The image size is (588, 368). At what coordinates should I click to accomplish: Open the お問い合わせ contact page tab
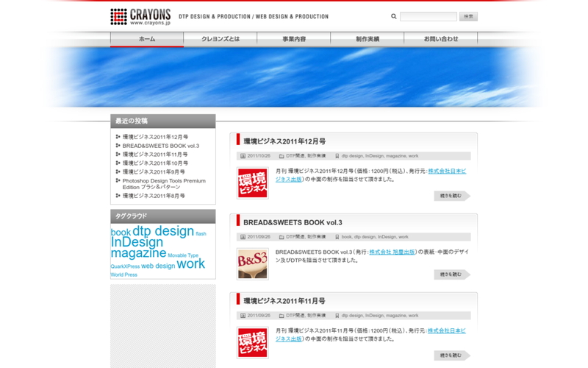(x=441, y=39)
